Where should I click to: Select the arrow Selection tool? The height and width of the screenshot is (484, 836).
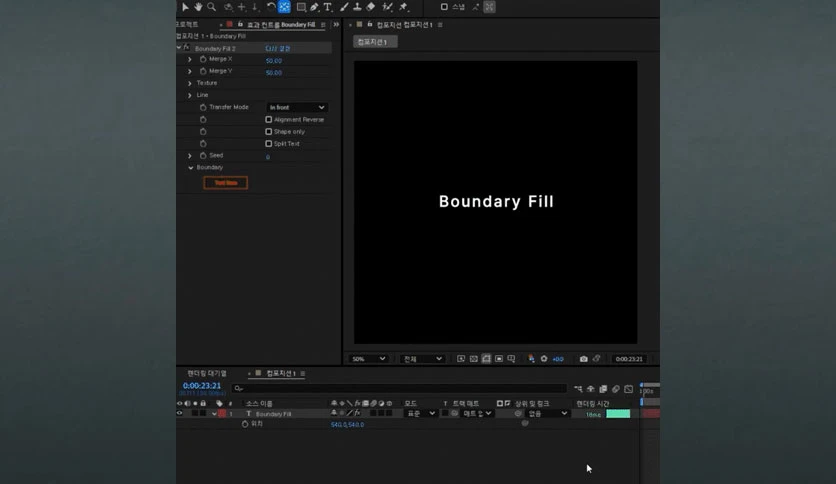click(x=185, y=7)
